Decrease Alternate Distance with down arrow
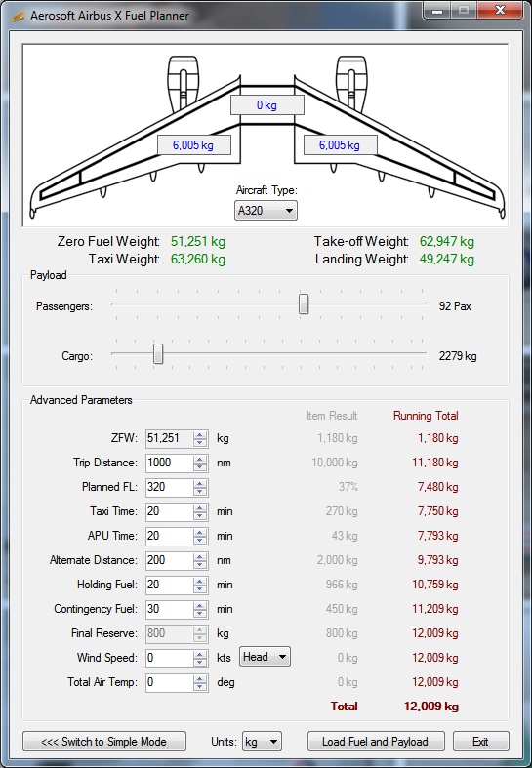Screen dimensions: 532x768 click(200, 565)
